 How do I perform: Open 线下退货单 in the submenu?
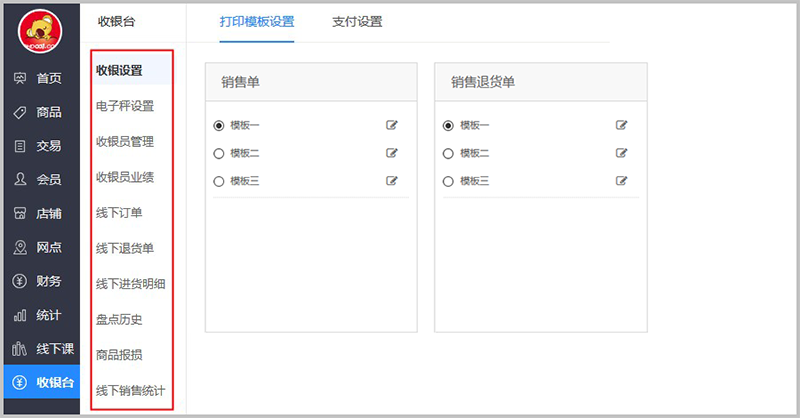point(124,248)
